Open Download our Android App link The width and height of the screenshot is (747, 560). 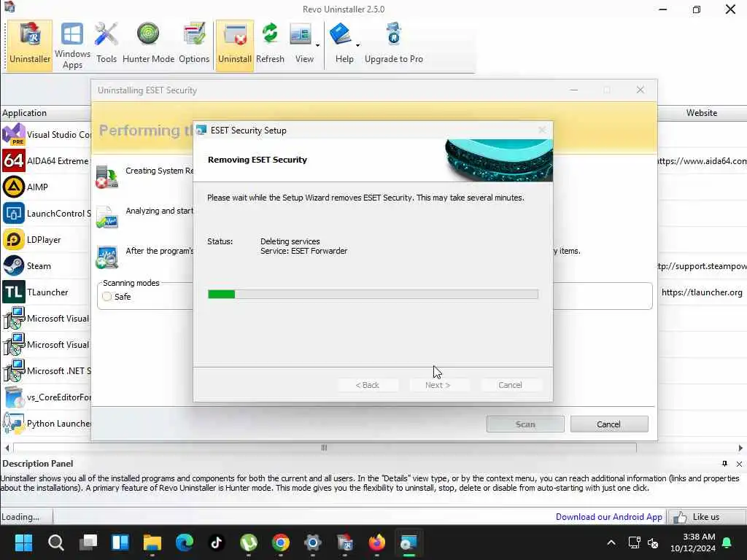tap(609, 517)
